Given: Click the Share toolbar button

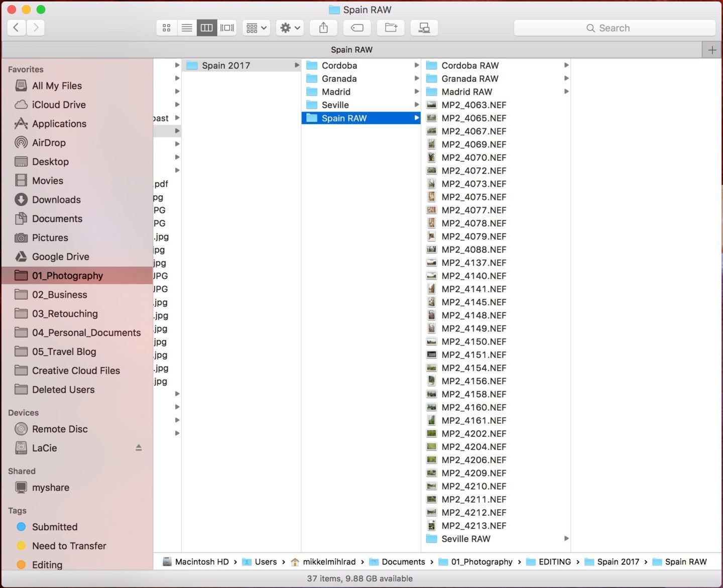Looking at the screenshot, I should pos(323,28).
